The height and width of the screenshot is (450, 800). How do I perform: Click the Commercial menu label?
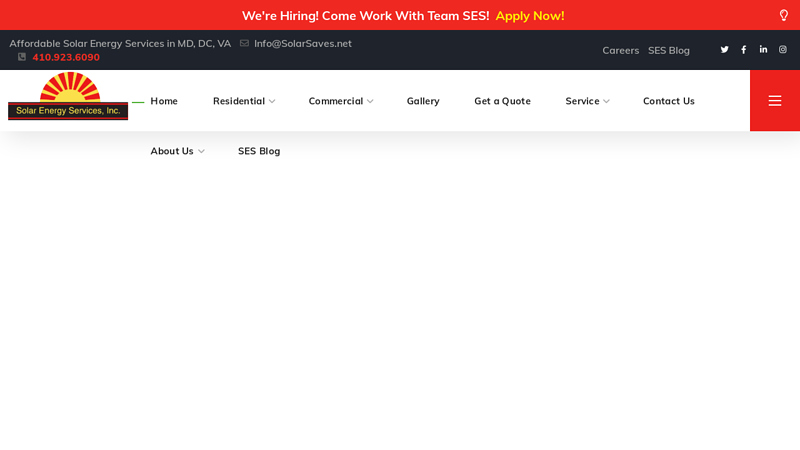tap(336, 101)
